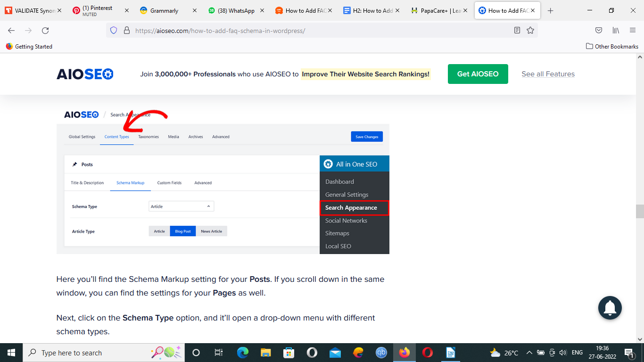Open the qBittorrent taskbar icon

pos(381,353)
